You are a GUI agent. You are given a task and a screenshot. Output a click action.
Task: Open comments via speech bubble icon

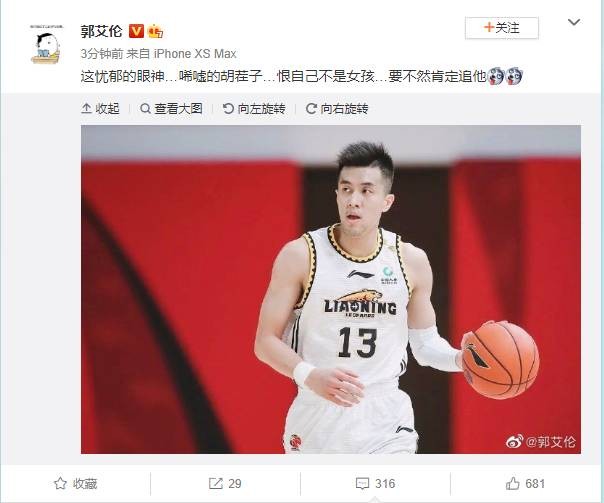[362, 484]
